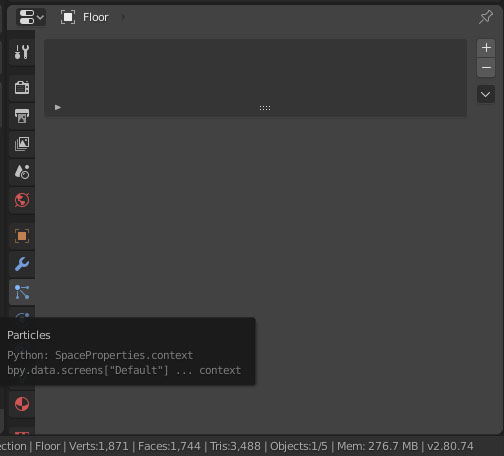
Task: Expand the list filter options triangle
Action: pyautogui.click(x=58, y=107)
